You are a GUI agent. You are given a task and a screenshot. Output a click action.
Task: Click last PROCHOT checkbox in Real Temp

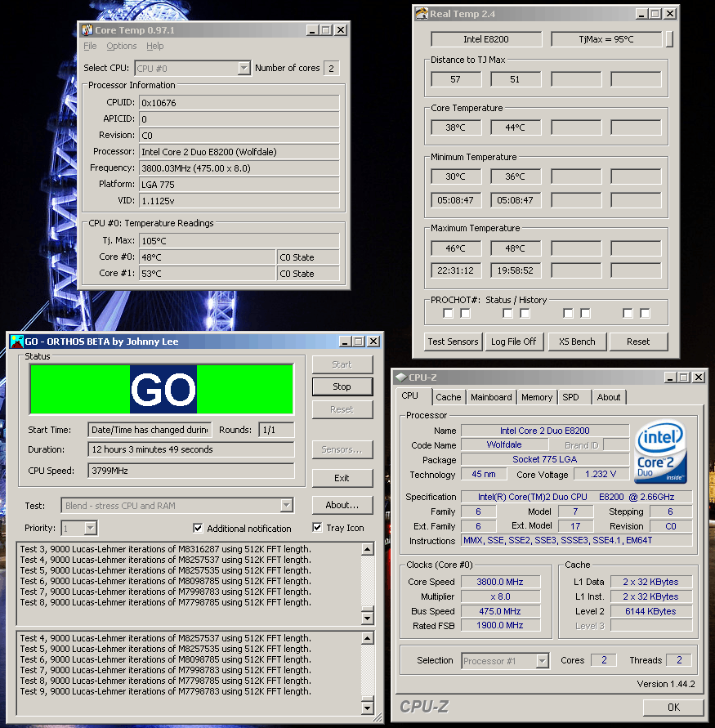[645, 314]
